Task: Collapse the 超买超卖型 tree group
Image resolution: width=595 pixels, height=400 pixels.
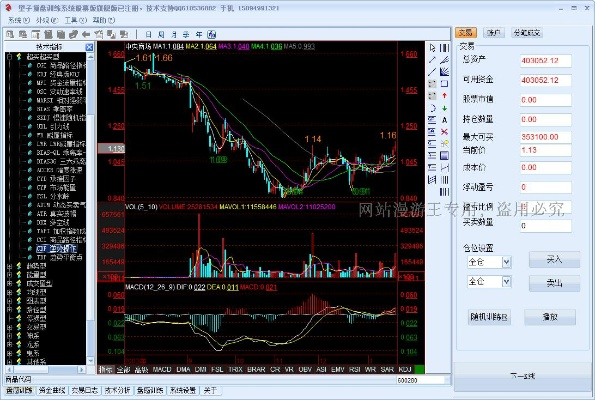Action: [9, 57]
